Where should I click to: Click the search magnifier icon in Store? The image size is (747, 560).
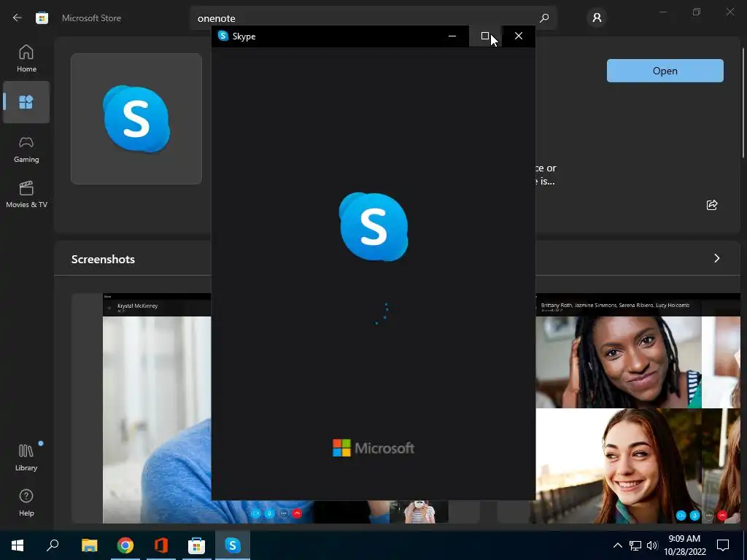click(544, 18)
